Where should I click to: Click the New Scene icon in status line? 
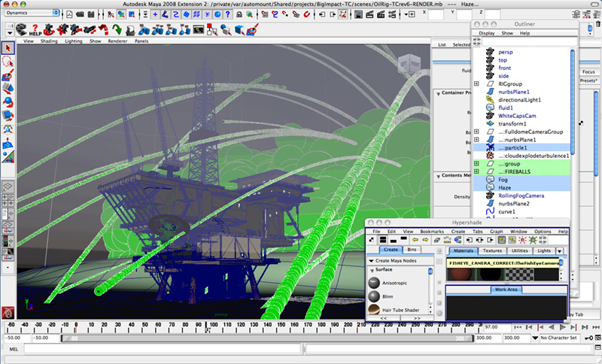tap(69, 14)
